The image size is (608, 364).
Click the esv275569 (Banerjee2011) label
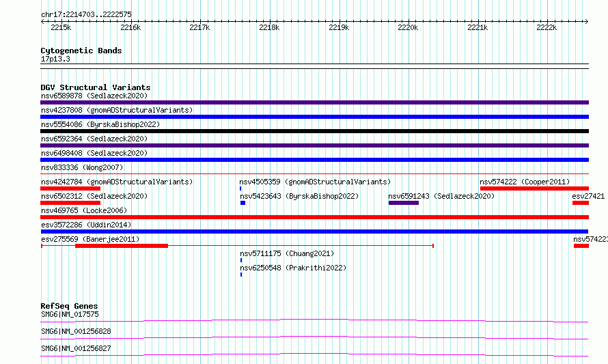click(90, 239)
